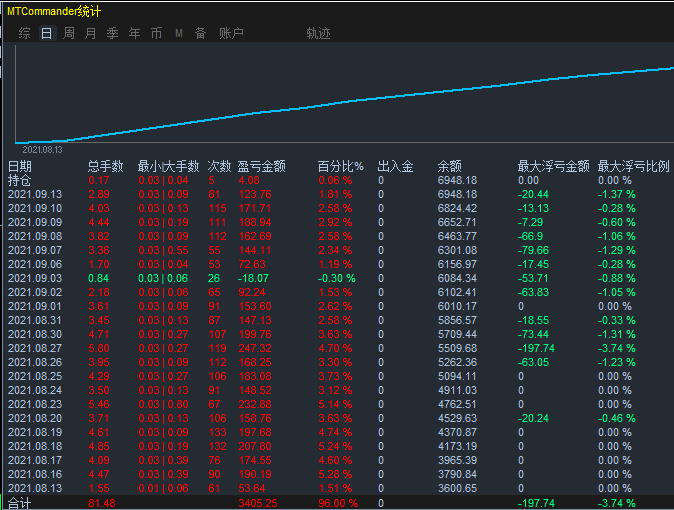Screen dimensions: 674x510
Task: Click the -79.66 floating loss cell
Action: (533, 250)
